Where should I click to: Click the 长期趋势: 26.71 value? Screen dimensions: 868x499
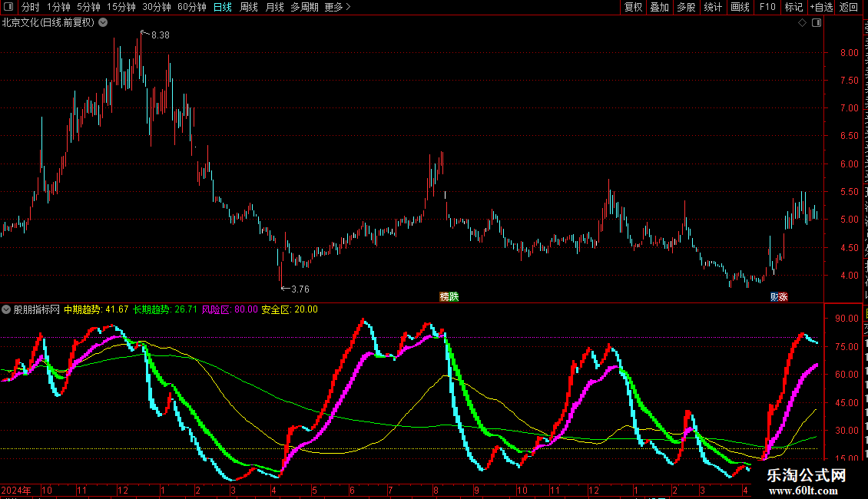pyautogui.click(x=165, y=309)
